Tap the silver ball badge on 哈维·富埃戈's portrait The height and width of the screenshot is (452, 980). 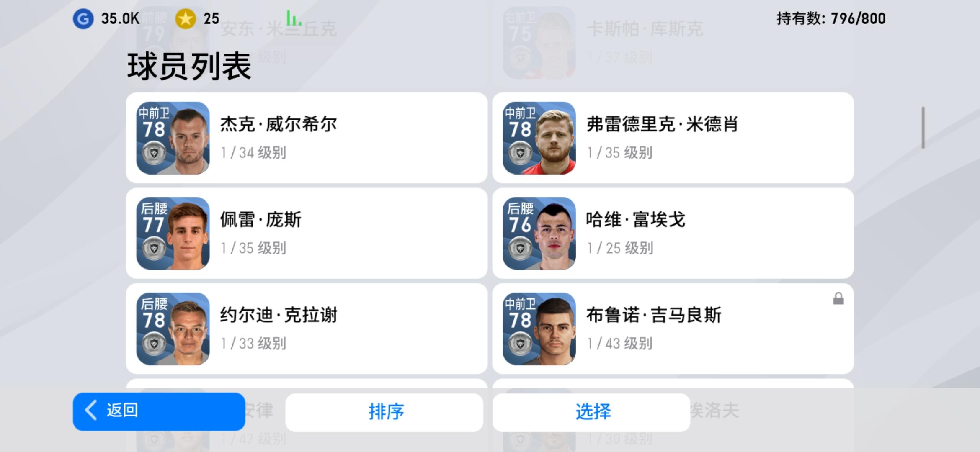point(520,249)
